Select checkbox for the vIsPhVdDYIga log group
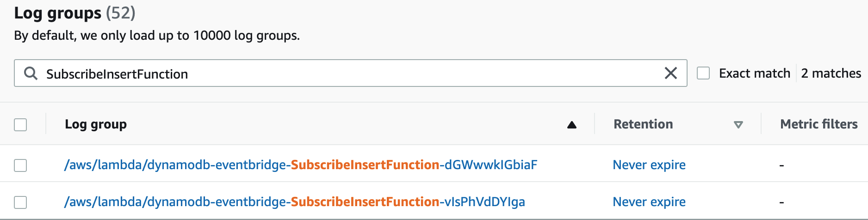868x220 pixels. click(x=20, y=202)
